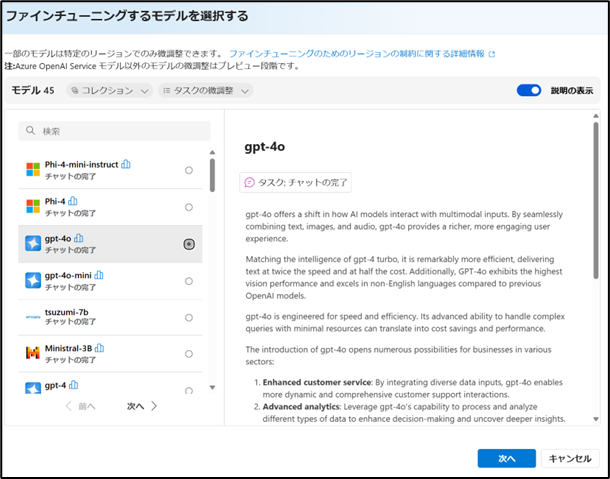This screenshot has width=610, height=479.
Task: Click the gpt-4o heading in description pane
Action: click(x=265, y=147)
